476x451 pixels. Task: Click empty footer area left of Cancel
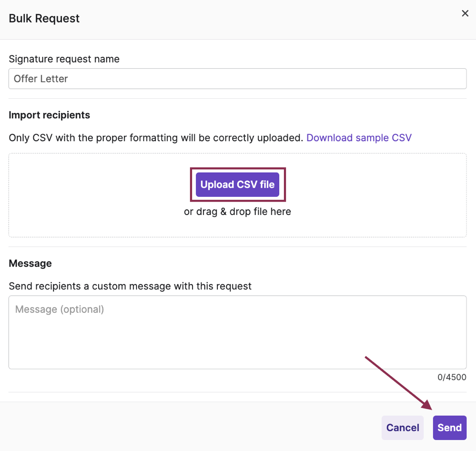coord(191,427)
